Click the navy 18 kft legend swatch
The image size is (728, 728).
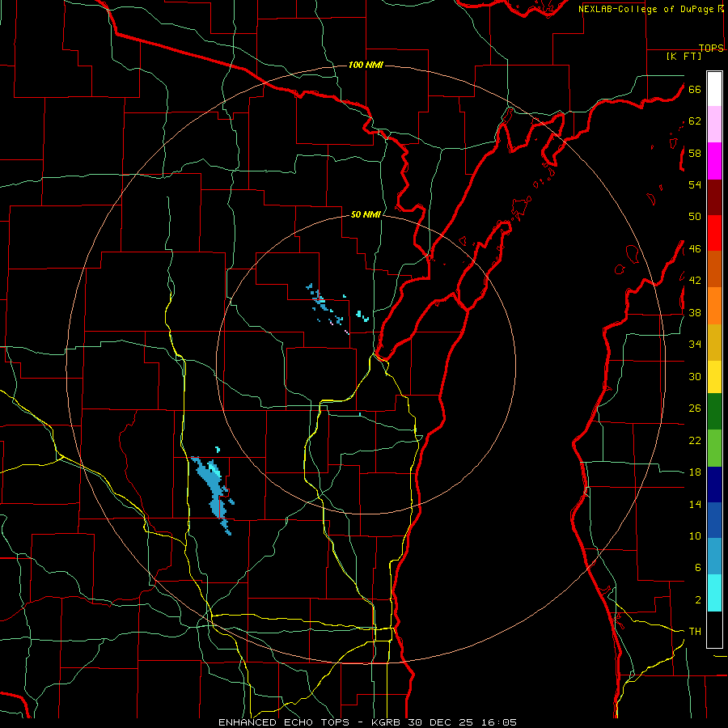(714, 485)
